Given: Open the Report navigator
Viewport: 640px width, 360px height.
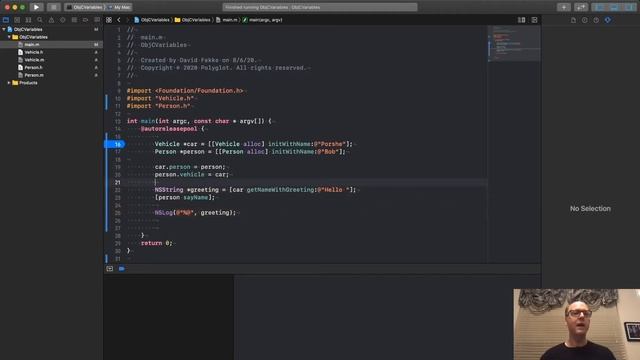Looking at the screenshot, I should (x=97, y=20).
